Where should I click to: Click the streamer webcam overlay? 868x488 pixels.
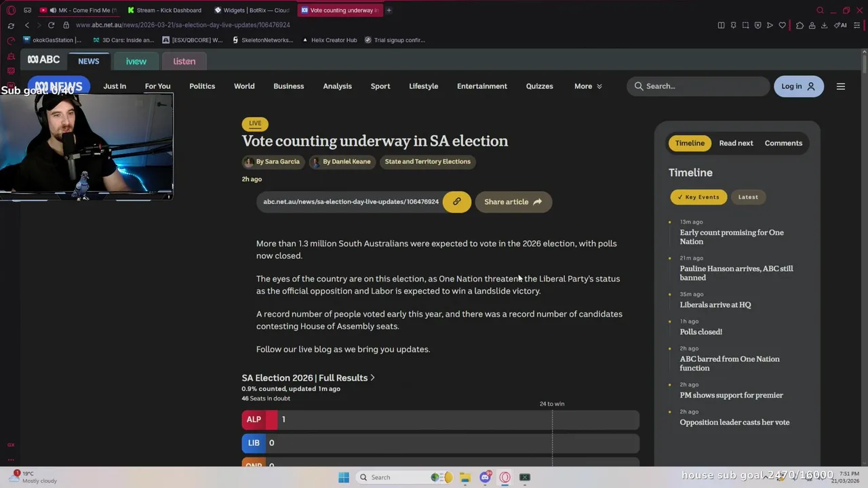(x=87, y=146)
